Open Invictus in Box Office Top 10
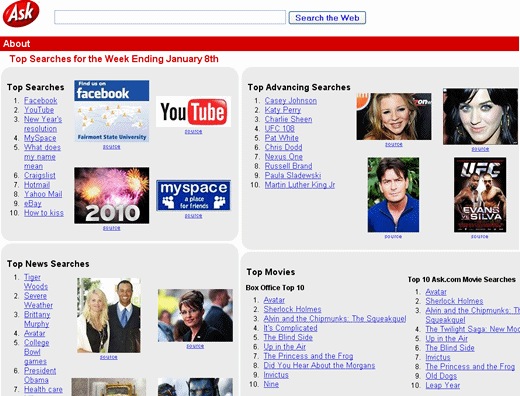The height and width of the screenshot is (396, 520). [x=276, y=374]
